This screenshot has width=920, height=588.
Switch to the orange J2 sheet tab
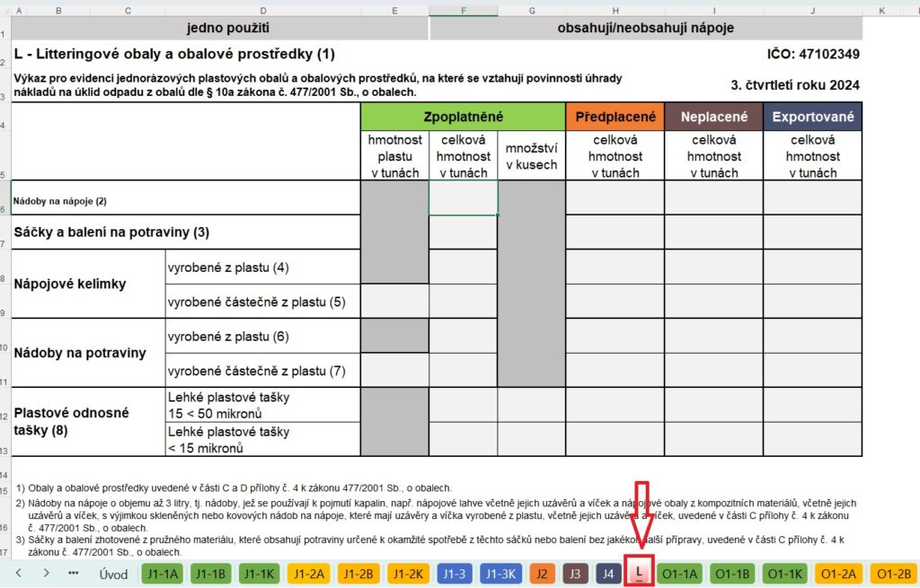(542, 573)
